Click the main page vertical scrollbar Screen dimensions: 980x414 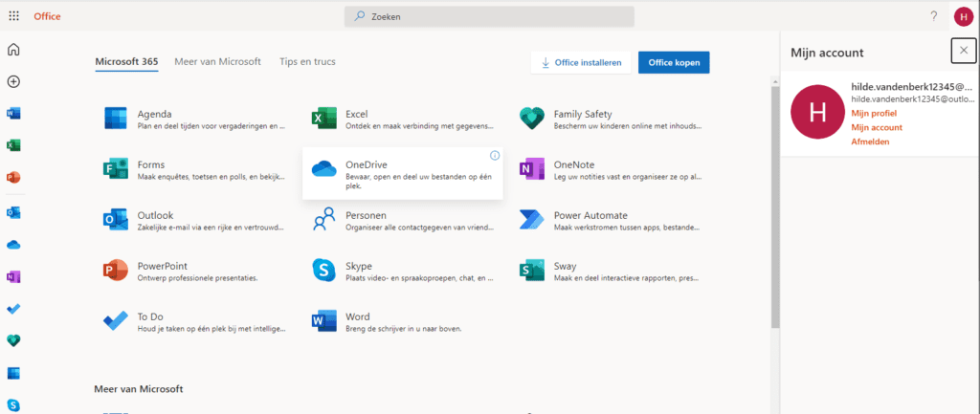[775, 207]
